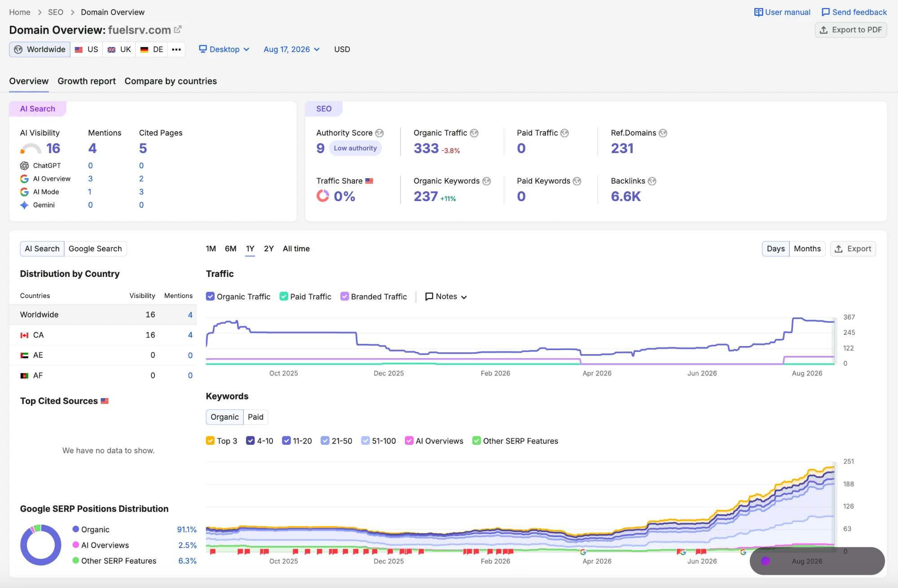Click the User manual book icon
This screenshot has width=898, height=588.
click(x=758, y=12)
